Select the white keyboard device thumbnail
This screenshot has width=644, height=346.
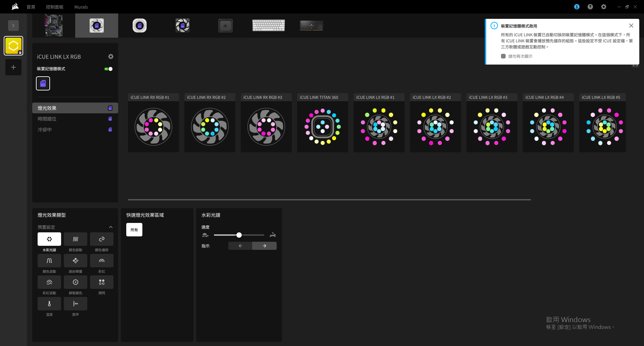[269, 26]
